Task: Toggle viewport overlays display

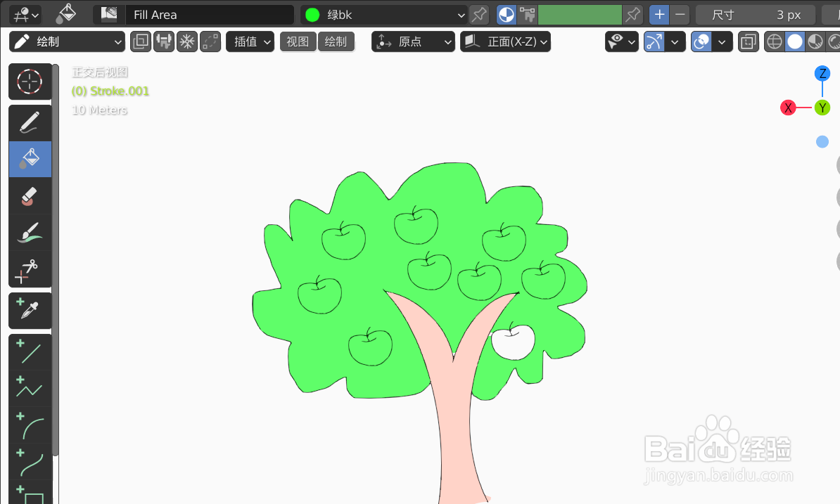Action: [701, 41]
